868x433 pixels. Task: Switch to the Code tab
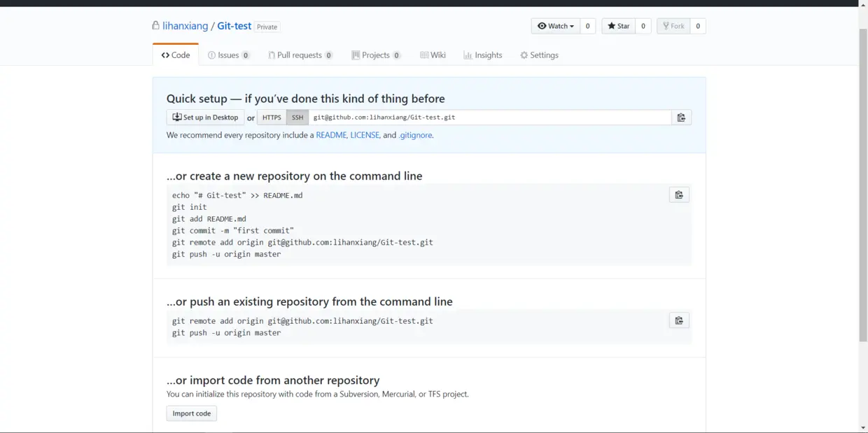176,55
